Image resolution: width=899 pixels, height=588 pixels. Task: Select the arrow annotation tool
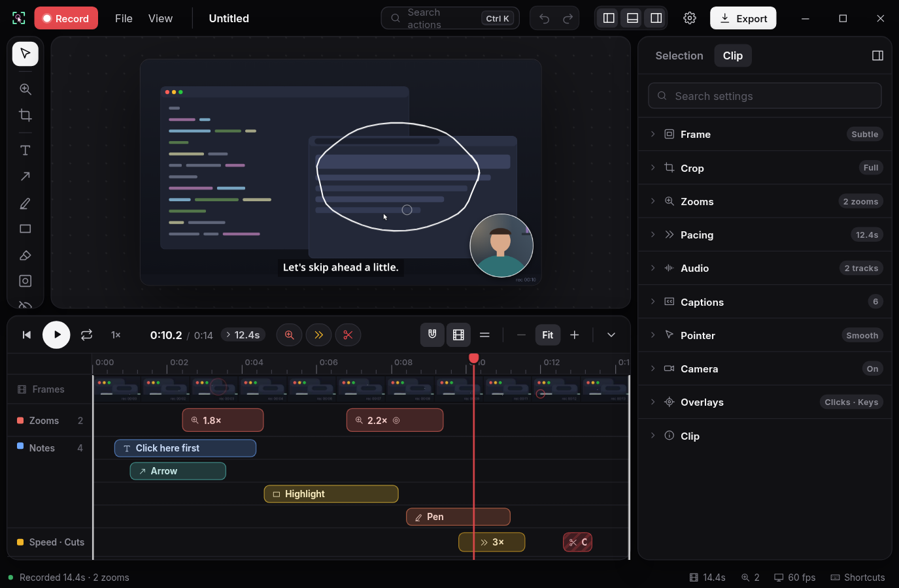25,176
